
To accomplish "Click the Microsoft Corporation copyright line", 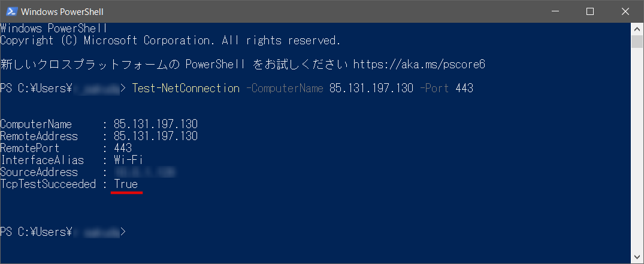I will (171, 41).
